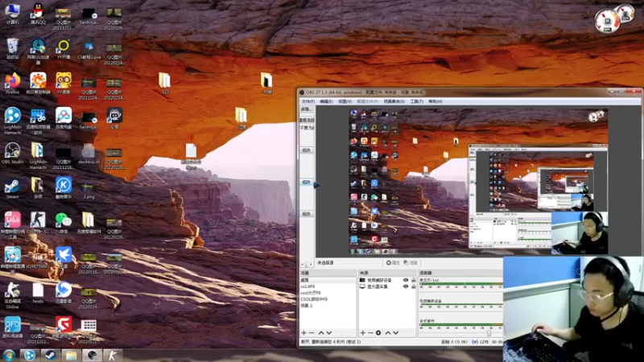Image resolution: width=644 pixels, height=362 pixels.
Task: Click the 多路... button on OBS left dock
Action: pos(307,109)
